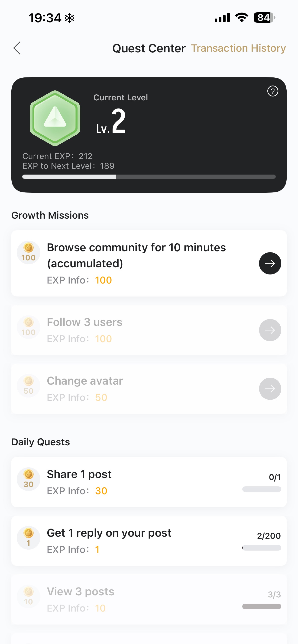Screen dimensions: 298x644
Task: Tap the battery indicator in status bar
Action: 264,18
